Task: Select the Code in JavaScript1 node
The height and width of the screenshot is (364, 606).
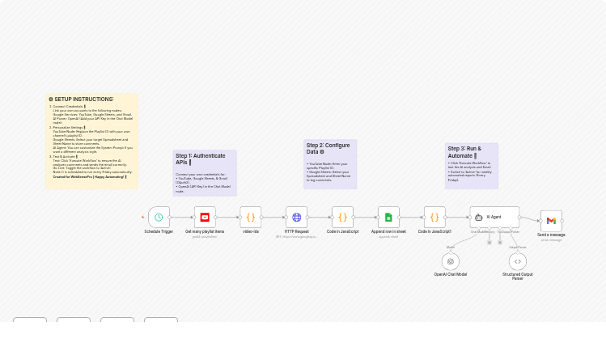Action: [434, 217]
